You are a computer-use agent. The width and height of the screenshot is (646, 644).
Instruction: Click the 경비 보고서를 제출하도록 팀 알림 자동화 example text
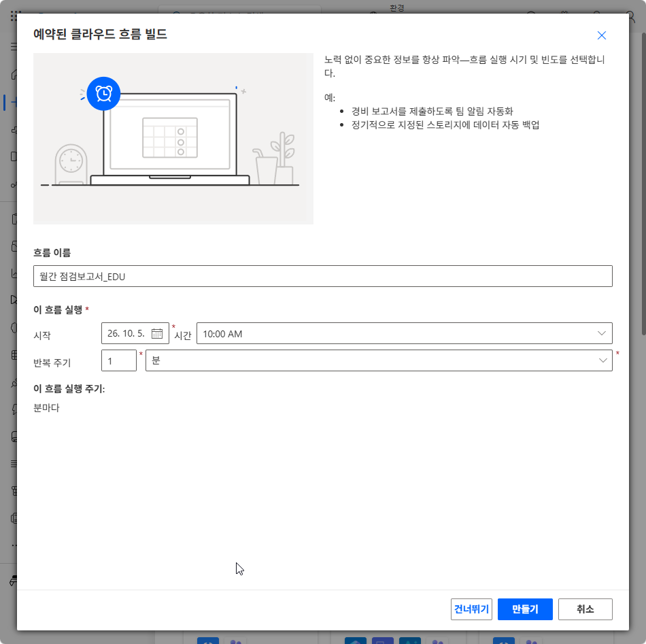[x=432, y=112]
